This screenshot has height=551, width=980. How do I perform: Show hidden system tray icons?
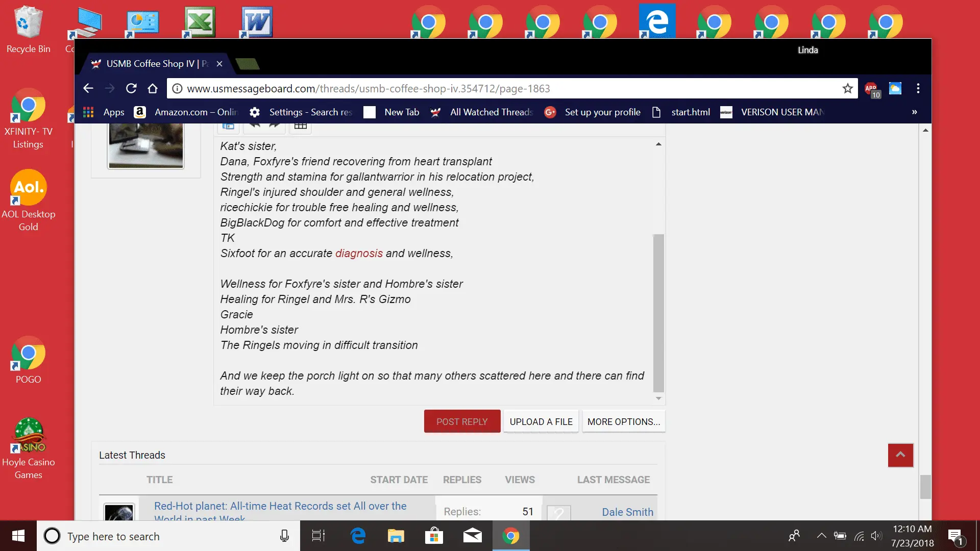[821, 536]
